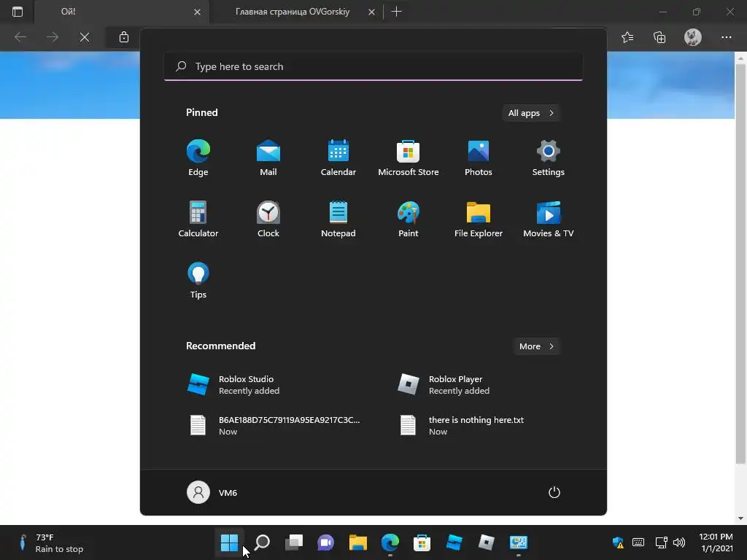Screen dimensions: 747x560
Task: Click the power button in Start menu
Action: tap(554, 492)
